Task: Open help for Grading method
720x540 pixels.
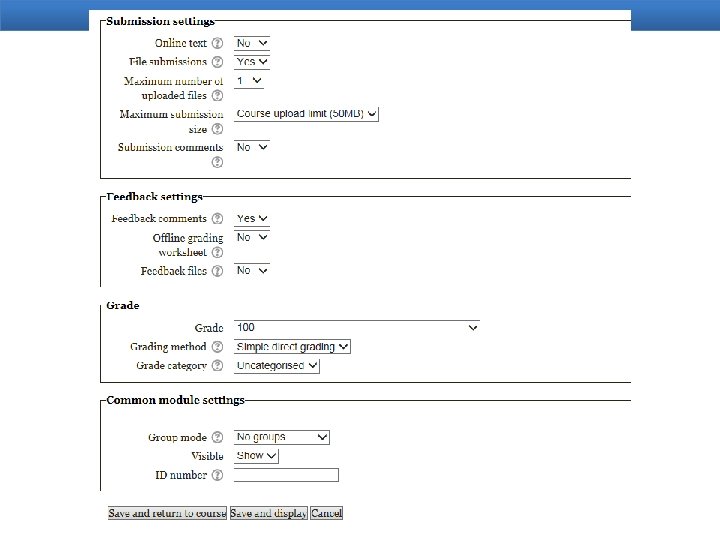Action: (217, 347)
